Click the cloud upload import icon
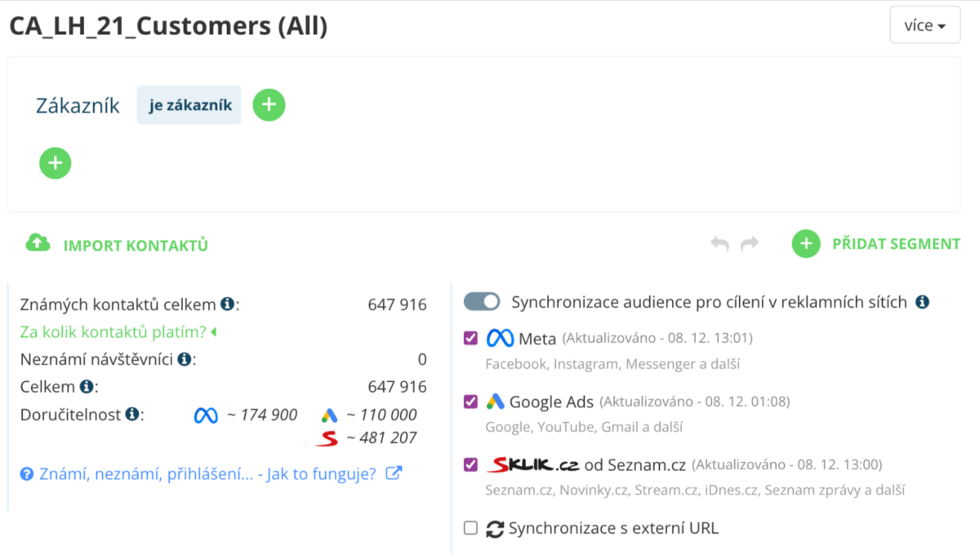 tap(38, 243)
